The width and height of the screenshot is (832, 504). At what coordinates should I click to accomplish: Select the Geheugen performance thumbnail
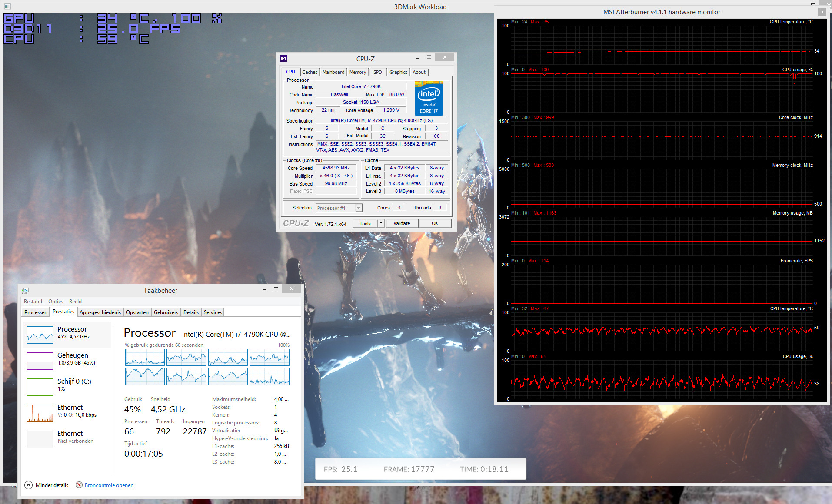(67, 361)
